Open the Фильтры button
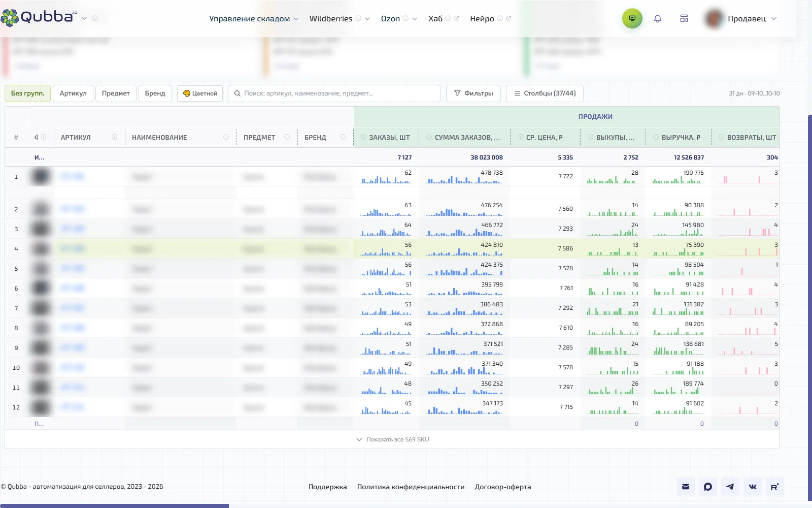812x508 pixels. pyautogui.click(x=473, y=93)
